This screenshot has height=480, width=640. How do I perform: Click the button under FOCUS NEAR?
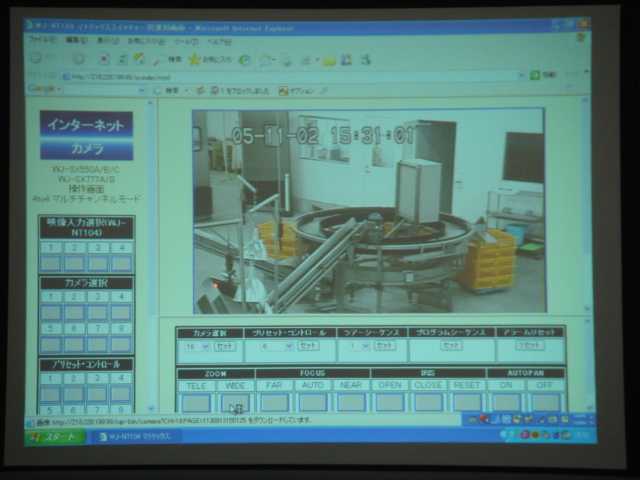351,402
